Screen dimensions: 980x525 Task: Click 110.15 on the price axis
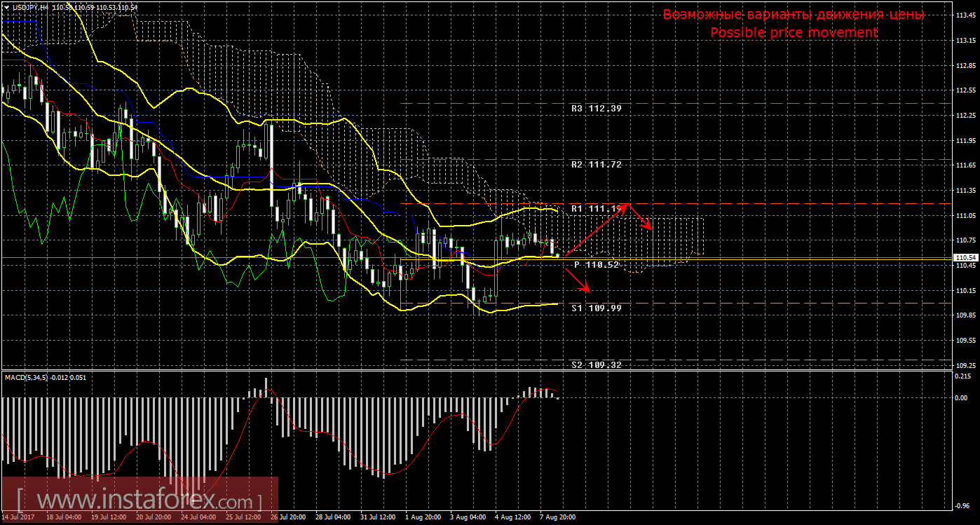click(x=965, y=291)
